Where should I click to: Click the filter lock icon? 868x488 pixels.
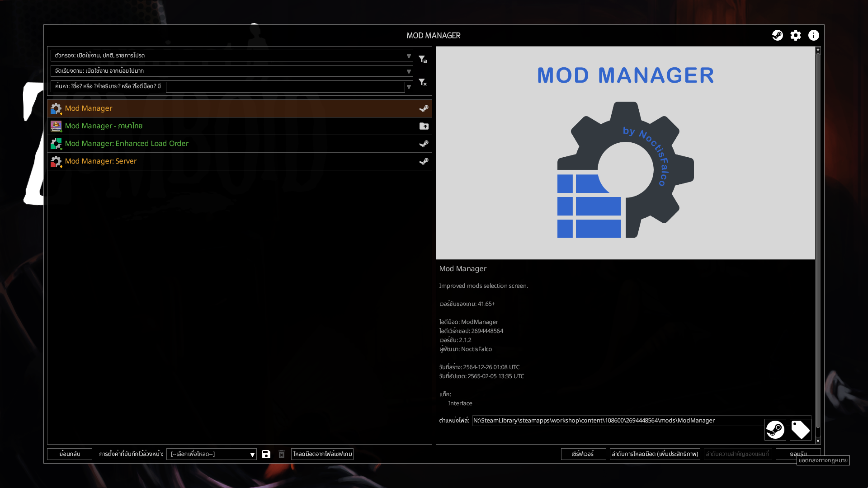click(x=422, y=59)
